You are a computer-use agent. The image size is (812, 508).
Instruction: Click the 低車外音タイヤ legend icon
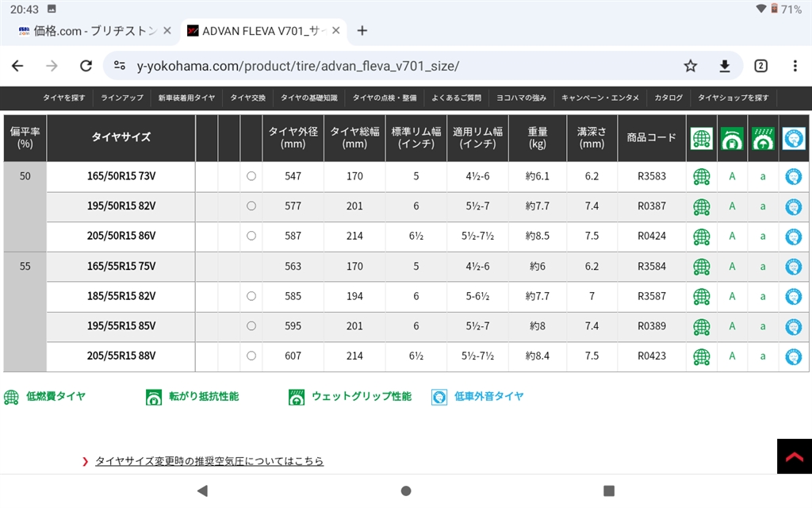tap(439, 397)
